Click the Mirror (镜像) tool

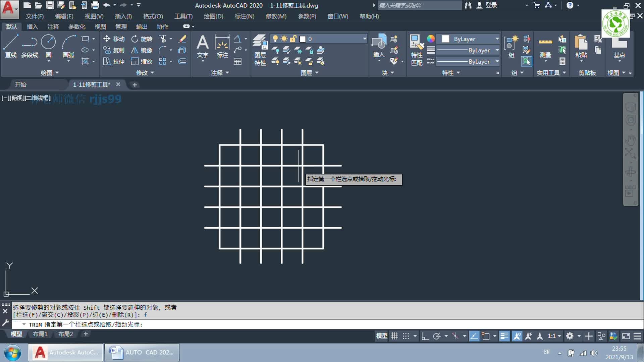[x=142, y=50]
